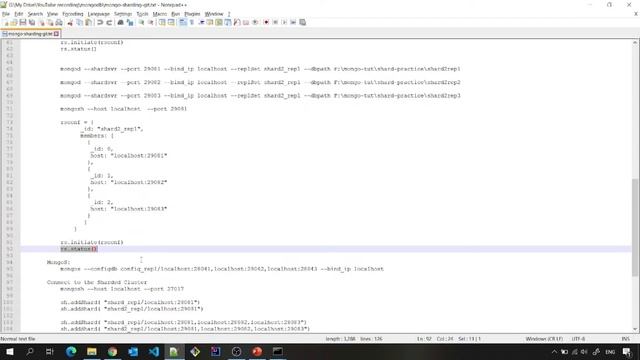Cut selection using scissors icon
The width and height of the screenshot is (640, 360).
[x=70, y=22]
